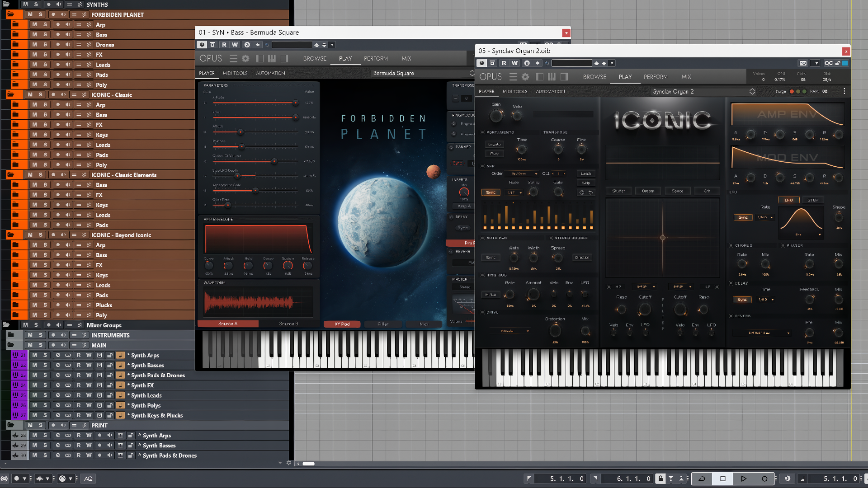Image resolution: width=868 pixels, height=488 pixels.
Task: Click arp randomize dice icon in Synclav Organ
Action: click(582, 192)
